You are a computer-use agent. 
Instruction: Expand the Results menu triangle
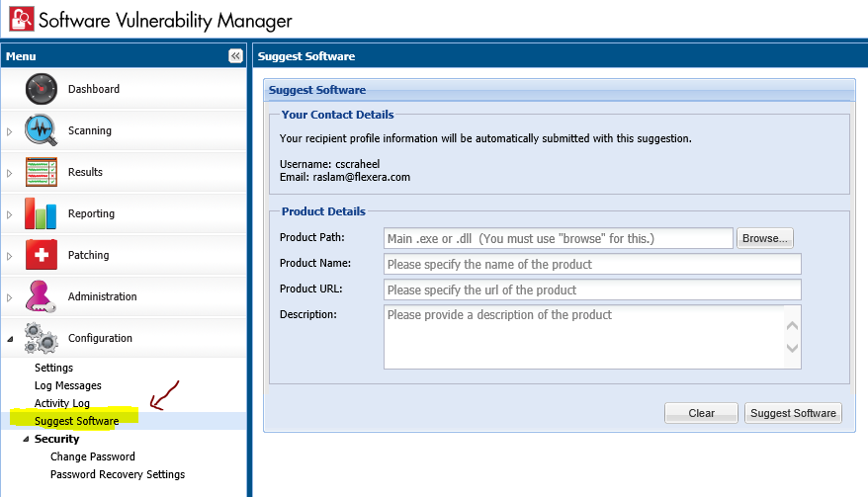tap(10, 173)
